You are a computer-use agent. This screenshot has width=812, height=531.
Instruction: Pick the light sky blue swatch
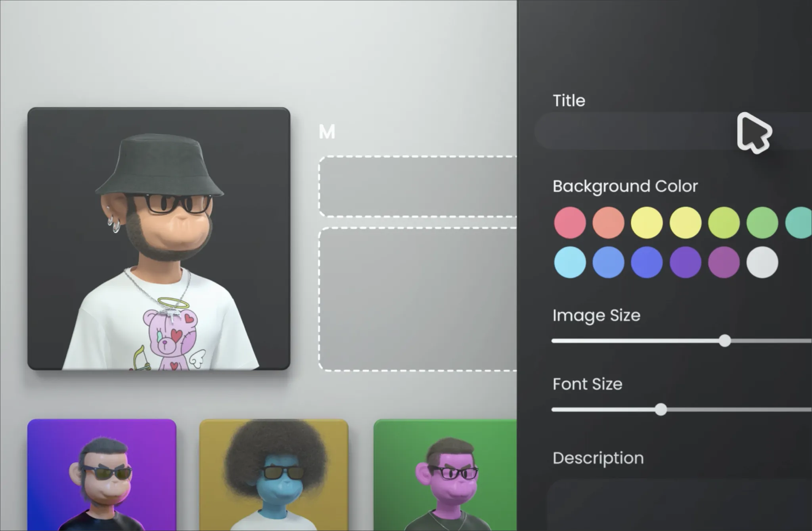coord(570,262)
